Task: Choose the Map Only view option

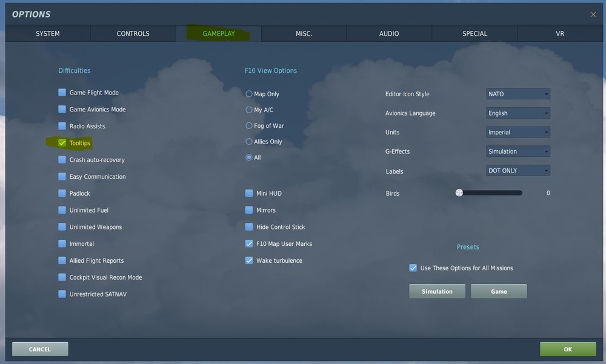Action: (x=249, y=94)
